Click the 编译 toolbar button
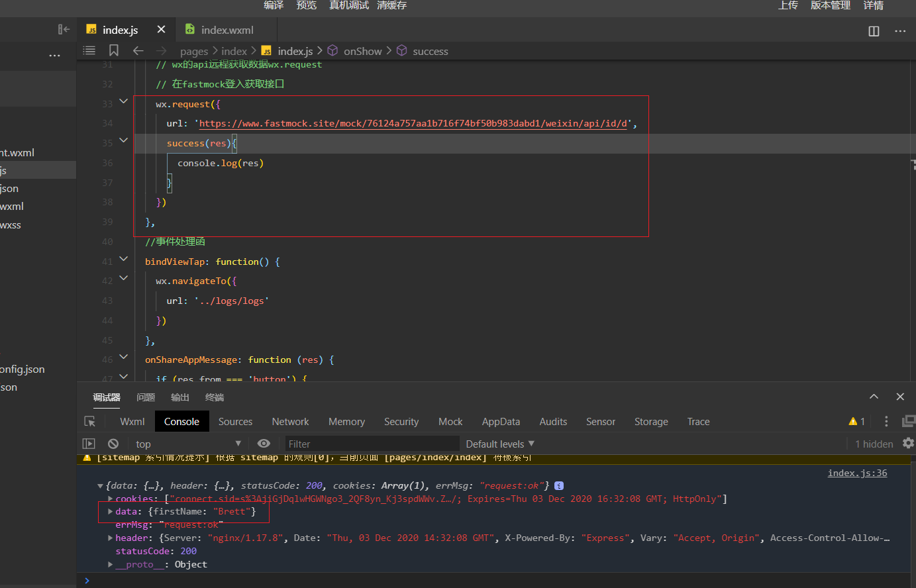916x588 pixels. tap(274, 5)
